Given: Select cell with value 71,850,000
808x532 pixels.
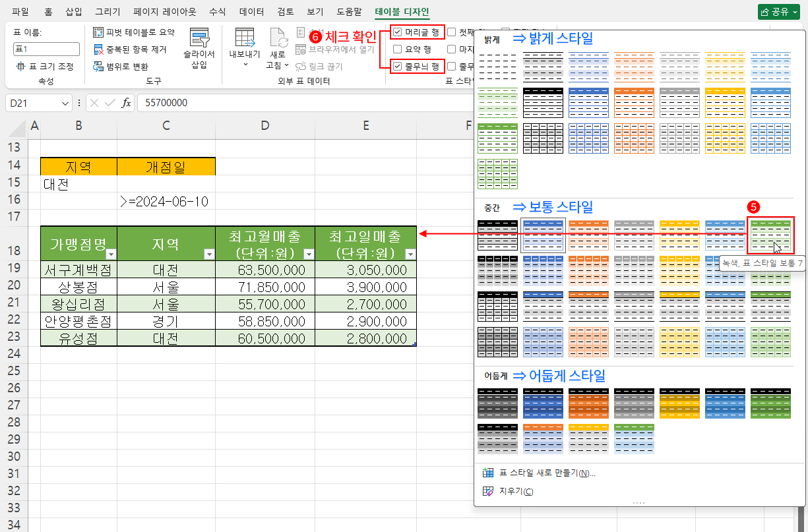Looking at the screenshot, I should point(265,287).
